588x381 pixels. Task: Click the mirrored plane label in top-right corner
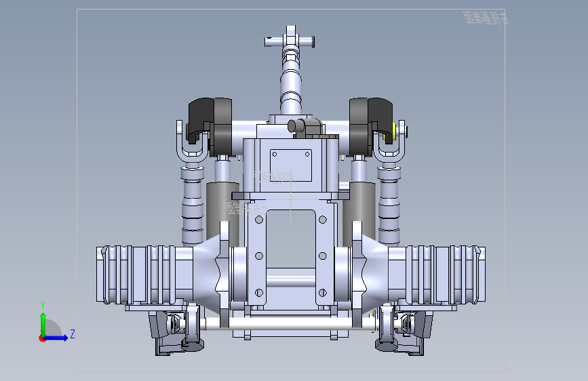click(x=486, y=18)
